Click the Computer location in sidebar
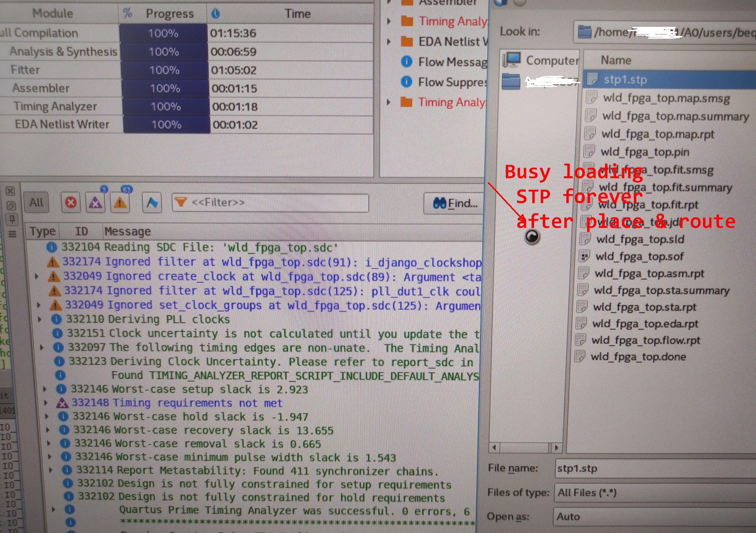756x533 pixels. click(541, 60)
